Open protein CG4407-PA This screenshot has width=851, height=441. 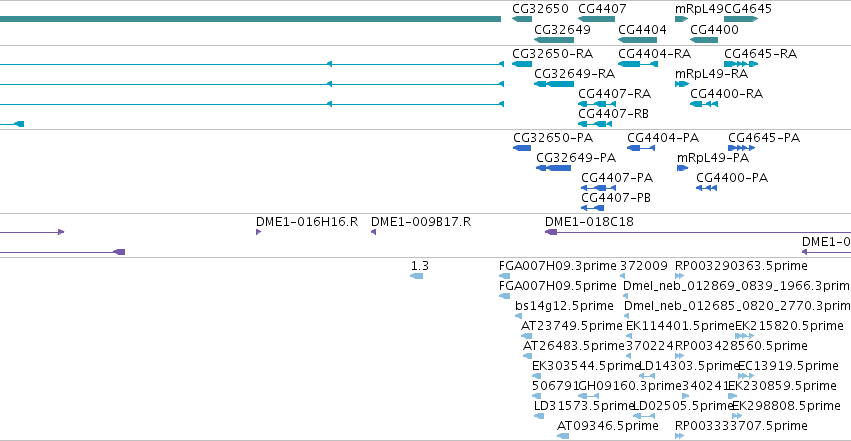tap(617, 178)
